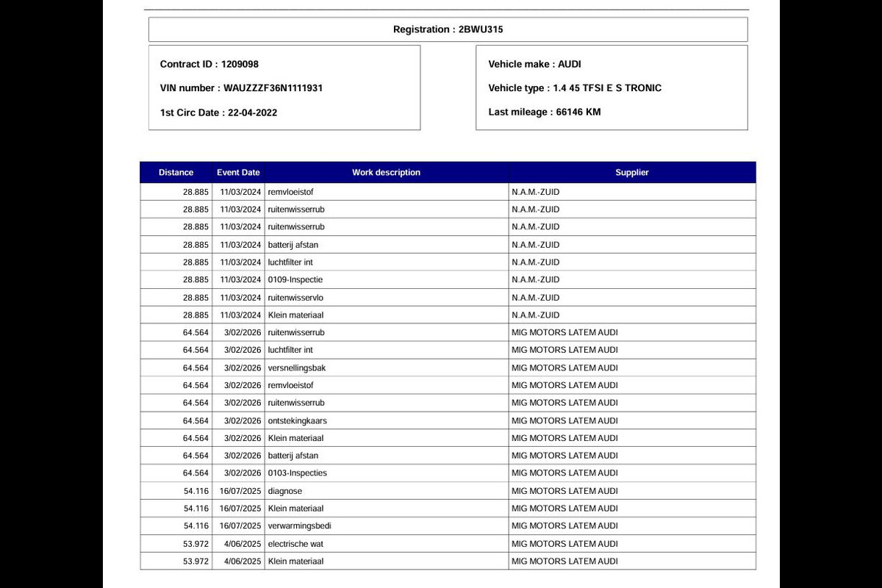Click the electrische wat work description
The height and width of the screenshot is (588, 882).
pyautogui.click(x=295, y=544)
